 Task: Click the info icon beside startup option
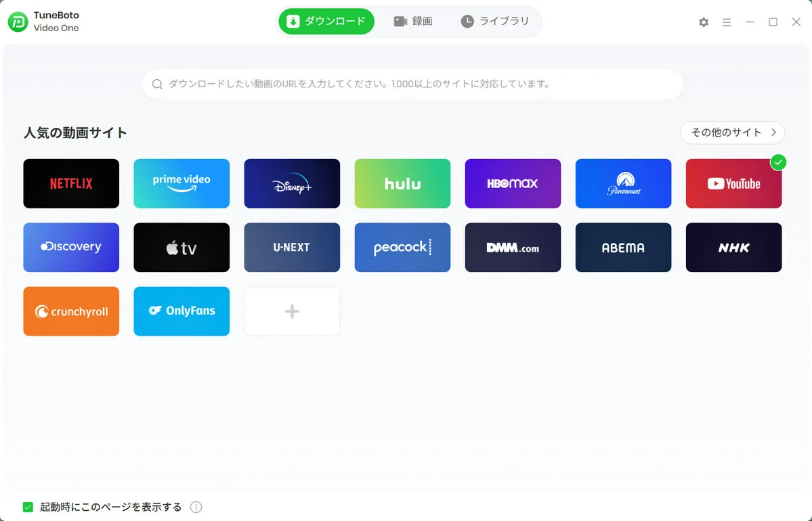pos(196,507)
